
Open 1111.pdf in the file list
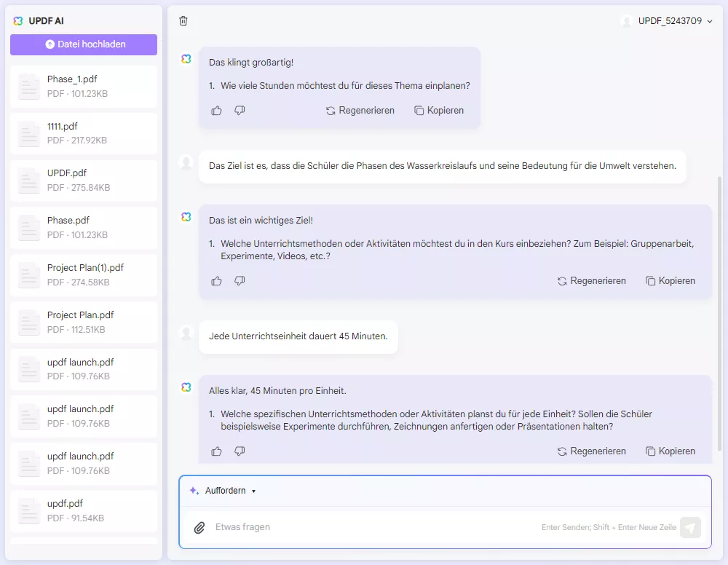coord(84,133)
